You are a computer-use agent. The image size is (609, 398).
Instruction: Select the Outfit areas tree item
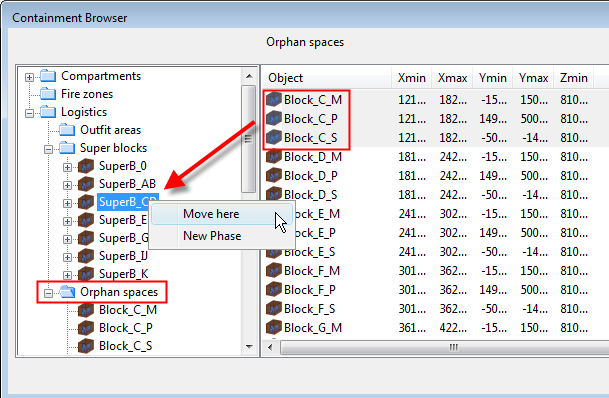(110, 130)
